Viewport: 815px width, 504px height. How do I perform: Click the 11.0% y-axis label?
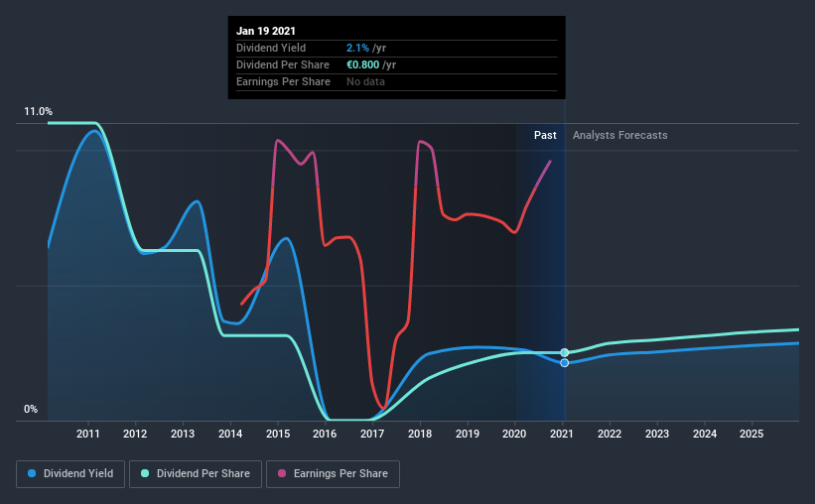point(38,112)
